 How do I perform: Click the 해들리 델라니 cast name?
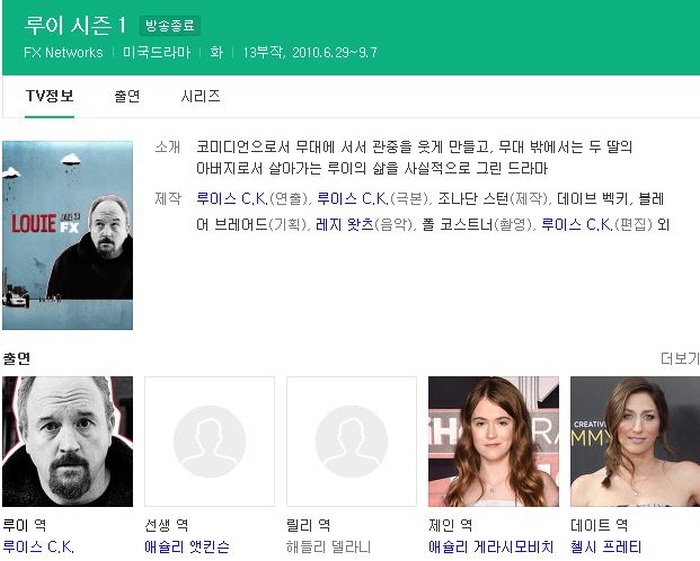329,547
